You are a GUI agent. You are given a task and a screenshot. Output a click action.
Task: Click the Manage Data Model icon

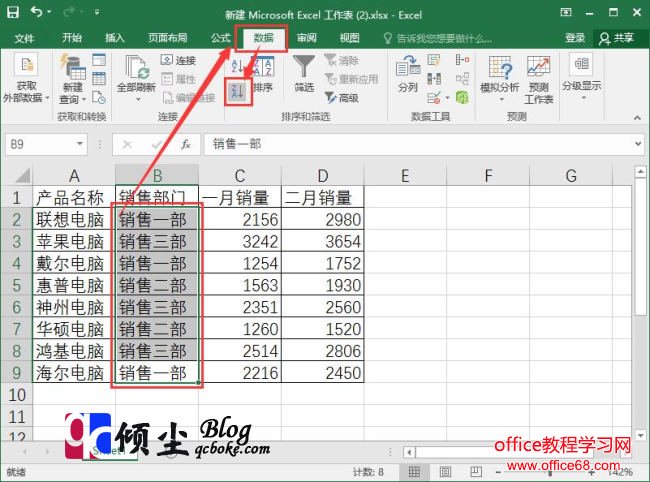[x=462, y=98]
